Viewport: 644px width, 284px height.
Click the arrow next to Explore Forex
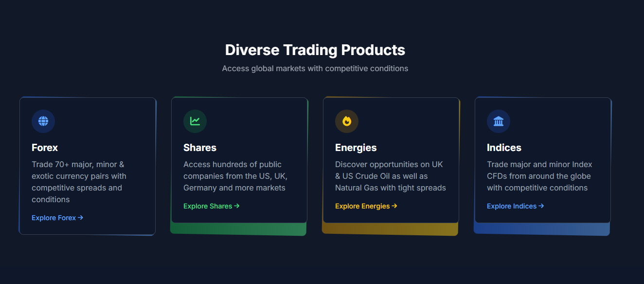81,218
